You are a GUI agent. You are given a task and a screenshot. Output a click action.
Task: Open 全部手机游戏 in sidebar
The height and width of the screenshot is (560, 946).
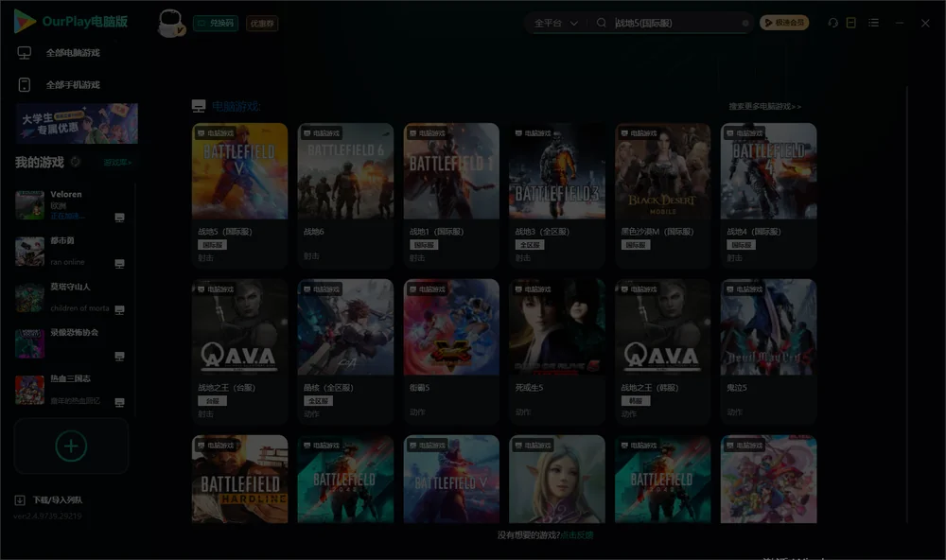point(73,84)
